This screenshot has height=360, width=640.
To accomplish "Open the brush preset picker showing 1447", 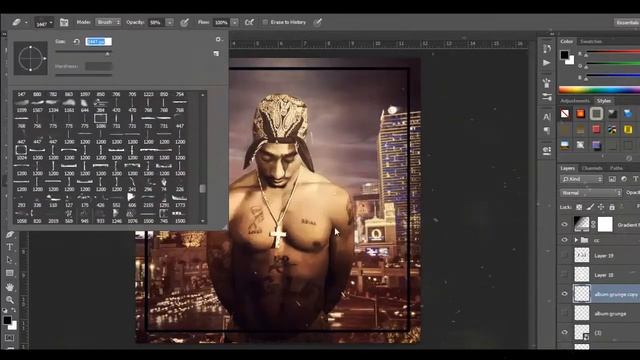I will [44, 23].
